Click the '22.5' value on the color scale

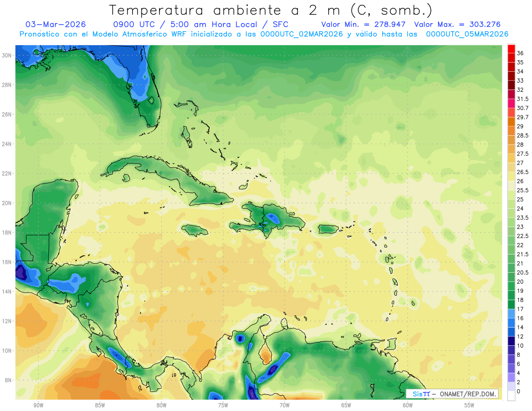point(522,236)
